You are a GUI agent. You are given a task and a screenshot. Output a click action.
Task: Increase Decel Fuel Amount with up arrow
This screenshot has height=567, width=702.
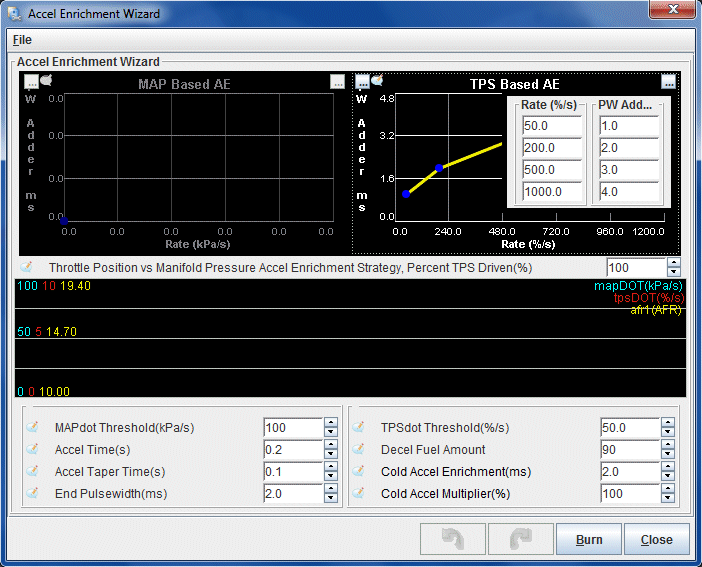pos(667,445)
